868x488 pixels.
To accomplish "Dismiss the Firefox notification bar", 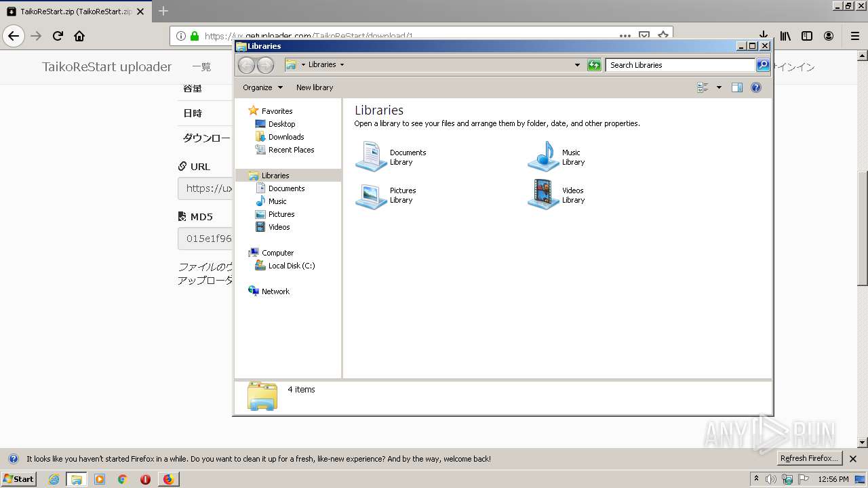I will click(x=853, y=459).
